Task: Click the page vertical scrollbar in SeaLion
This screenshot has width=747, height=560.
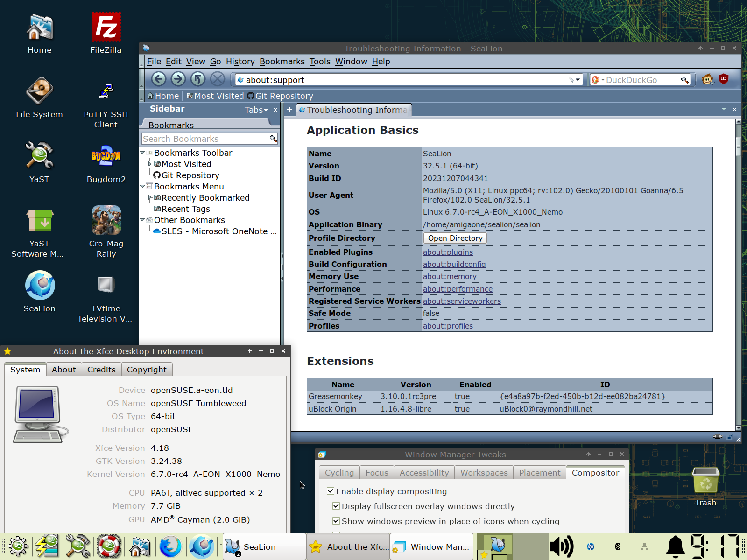Action: pos(738,275)
